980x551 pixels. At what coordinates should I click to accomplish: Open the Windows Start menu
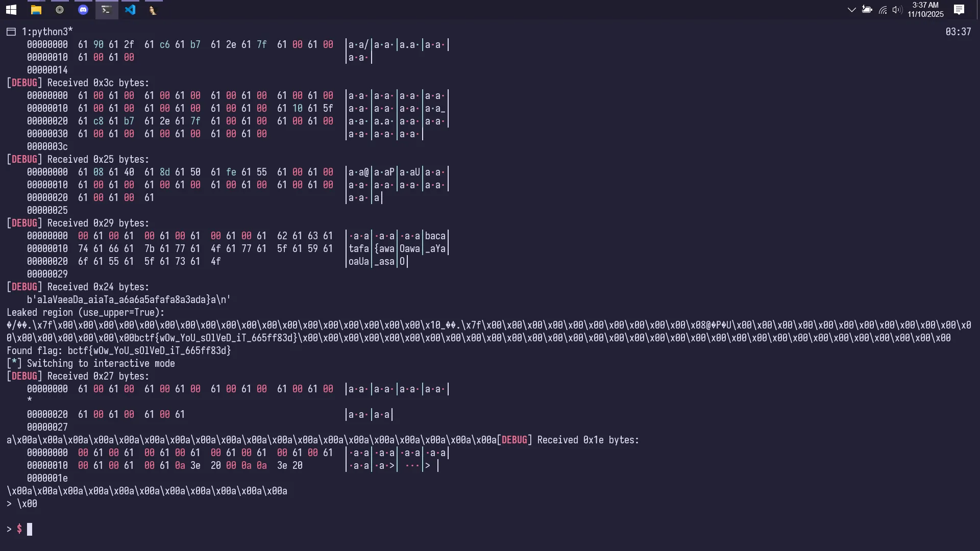click(11, 10)
